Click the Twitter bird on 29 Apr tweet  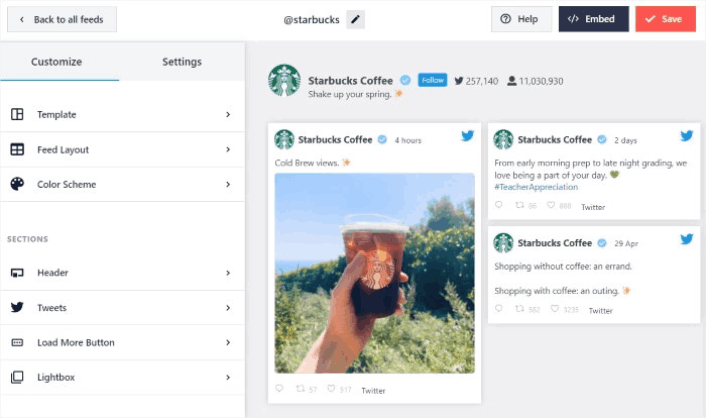[x=687, y=239]
